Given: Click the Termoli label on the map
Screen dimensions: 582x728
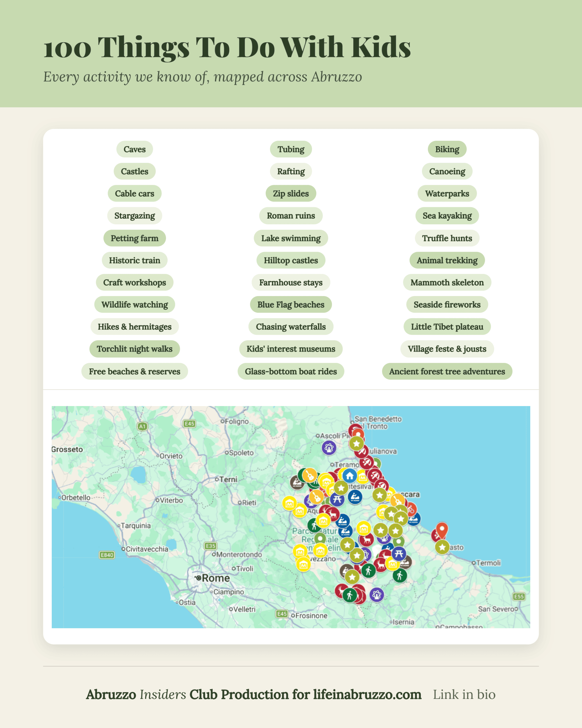Looking at the screenshot, I should pyautogui.click(x=488, y=563).
